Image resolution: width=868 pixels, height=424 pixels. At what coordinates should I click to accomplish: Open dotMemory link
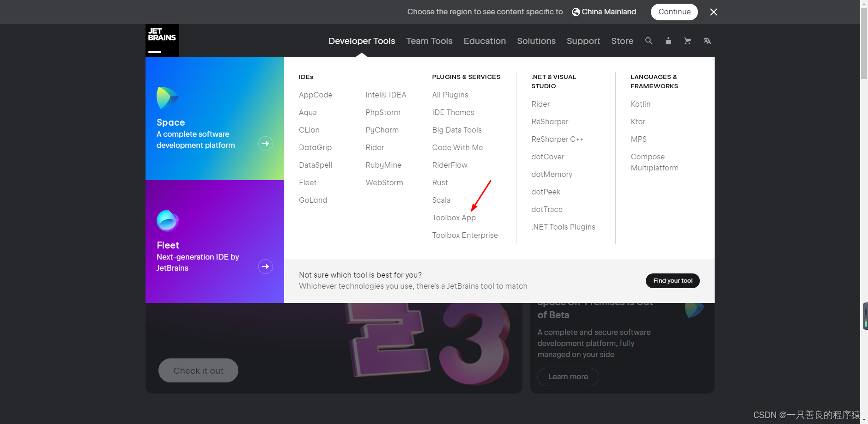(x=552, y=174)
